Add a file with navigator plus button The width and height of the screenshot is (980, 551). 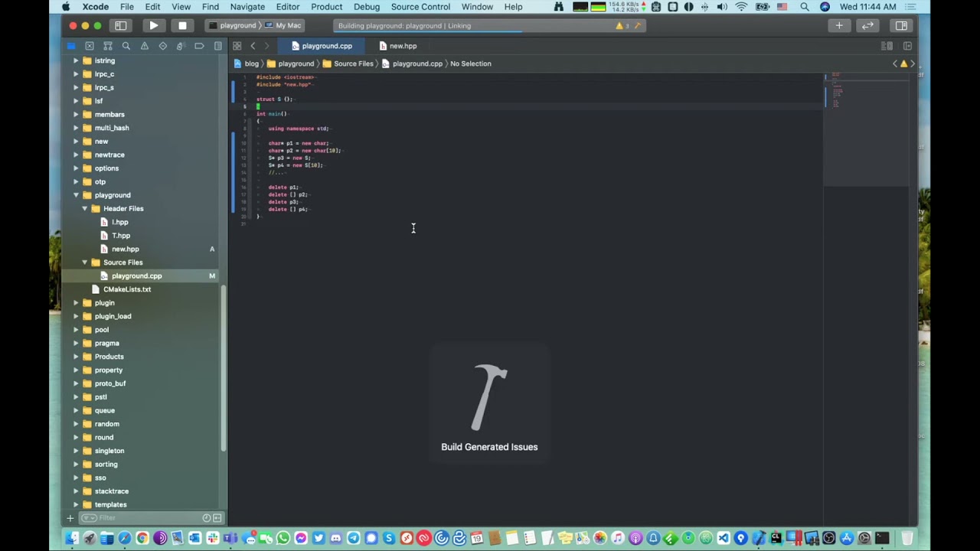pyautogui.click(x=70, y=518)
